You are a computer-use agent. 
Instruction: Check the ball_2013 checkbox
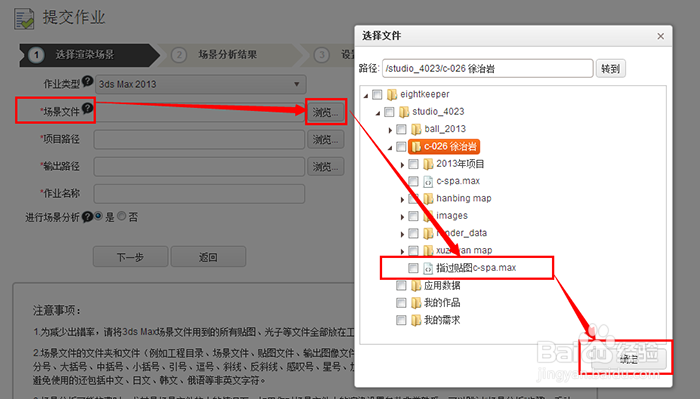point(401,129)
